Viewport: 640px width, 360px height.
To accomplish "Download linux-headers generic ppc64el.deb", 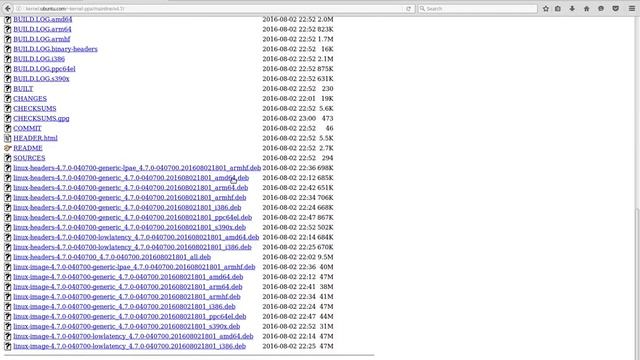I will 132,218.
